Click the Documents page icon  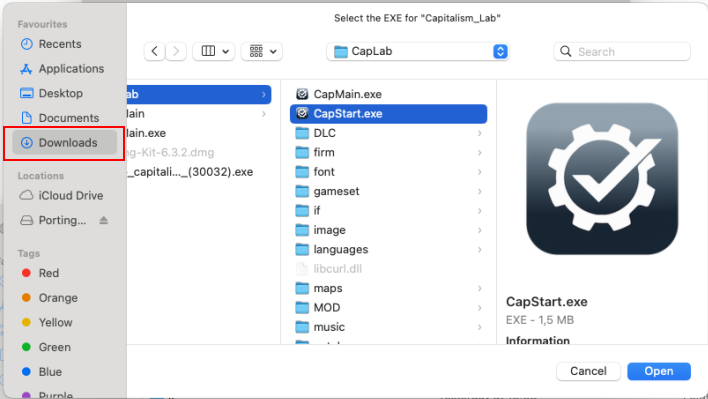[27, 118]
